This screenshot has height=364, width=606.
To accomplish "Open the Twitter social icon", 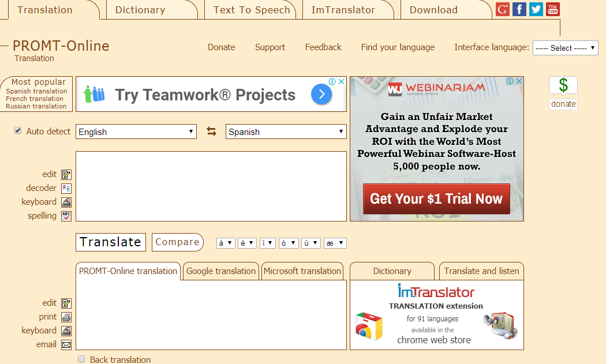I will click(x=536, y=9).
